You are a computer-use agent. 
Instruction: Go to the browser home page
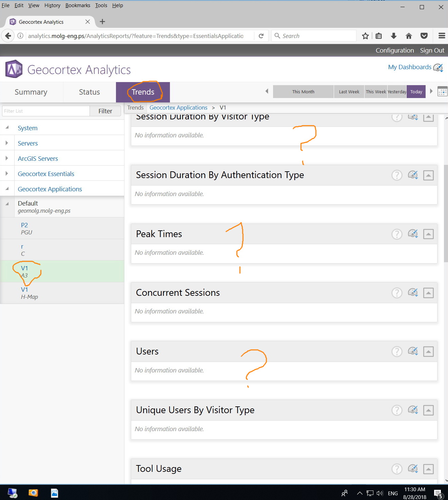tap(409, 36)
